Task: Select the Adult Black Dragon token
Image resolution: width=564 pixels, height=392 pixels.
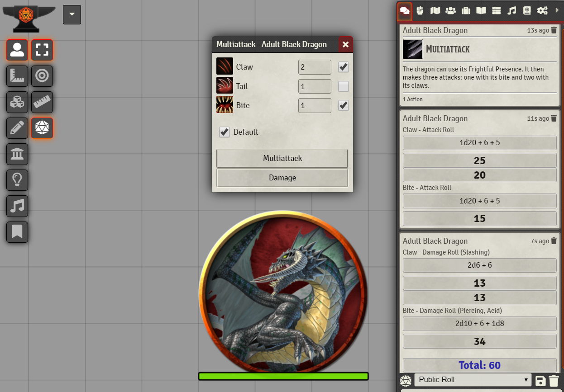Action: coord(283,294)
